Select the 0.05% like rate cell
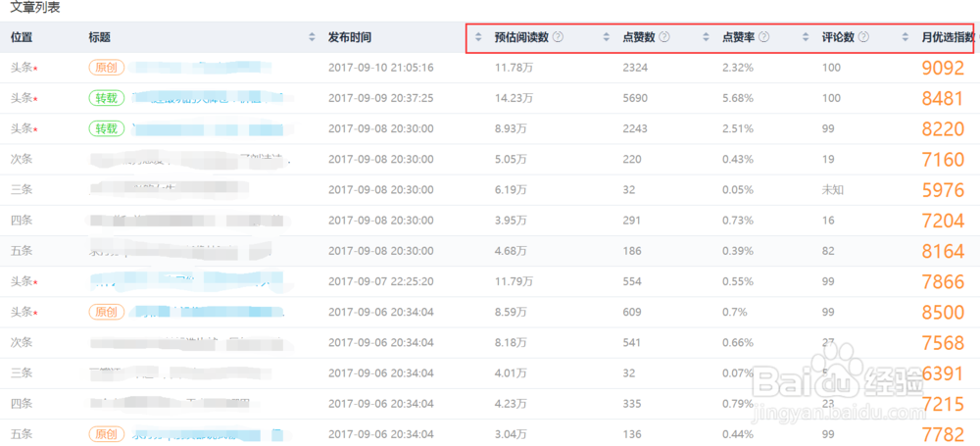This screenshot has height=446, width=980. pyautogui.click(x=738, y=190)
